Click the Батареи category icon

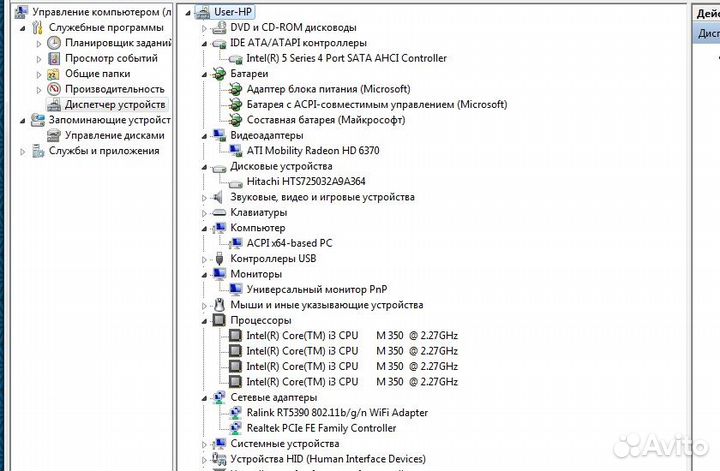(219, 74)
